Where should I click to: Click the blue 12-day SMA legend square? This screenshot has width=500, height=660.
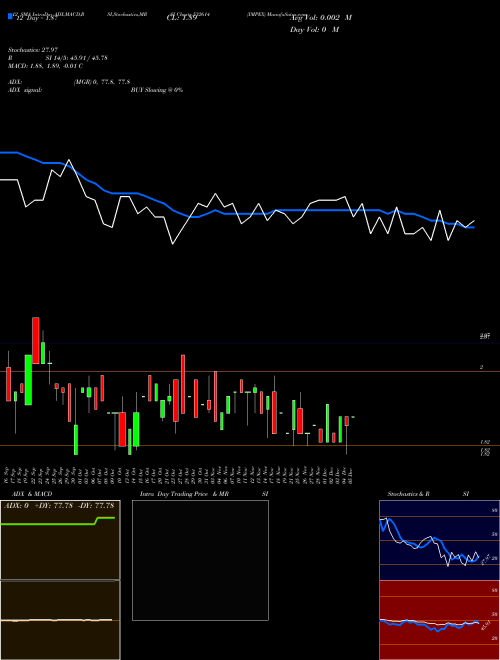tap(11, 16)
